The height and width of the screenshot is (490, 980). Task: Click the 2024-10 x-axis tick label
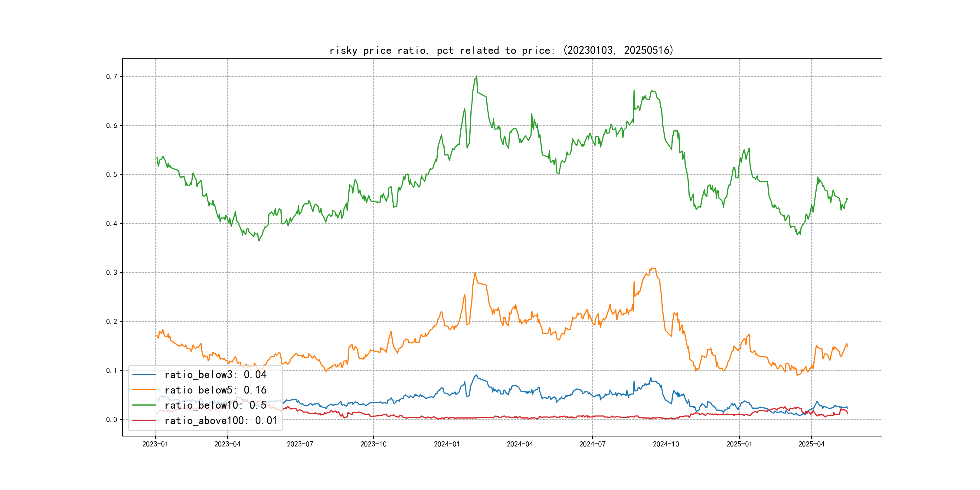(666, 444)
